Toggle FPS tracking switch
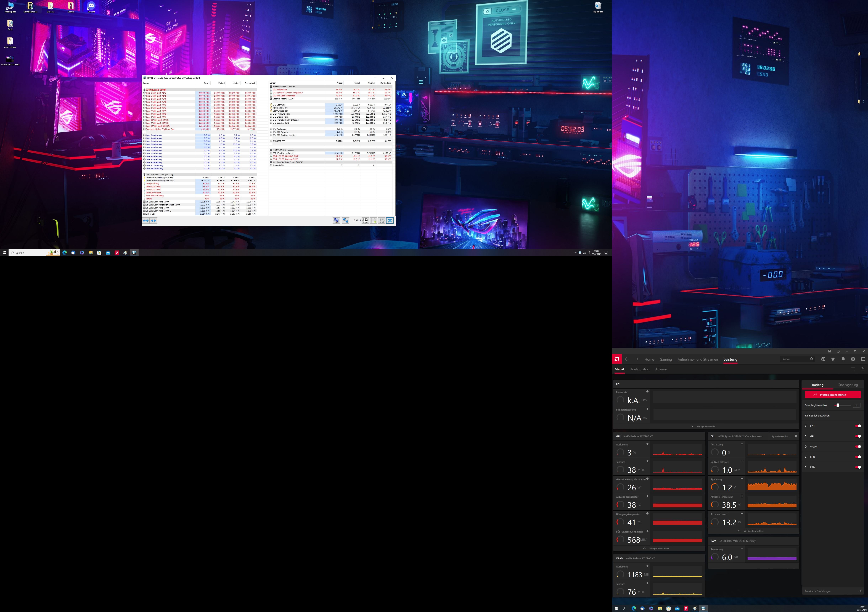868x612 pixels. pyautogui.click(x=858, y=426)
